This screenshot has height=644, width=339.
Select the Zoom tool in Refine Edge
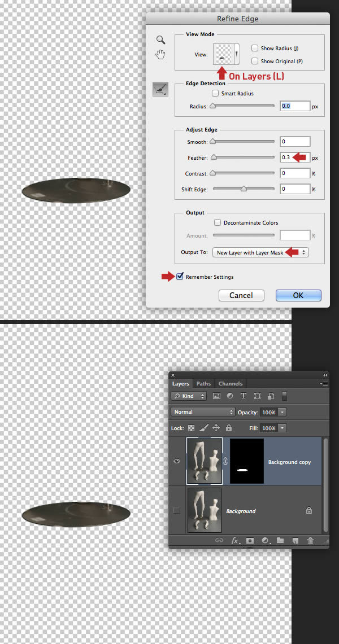[160, 40]
